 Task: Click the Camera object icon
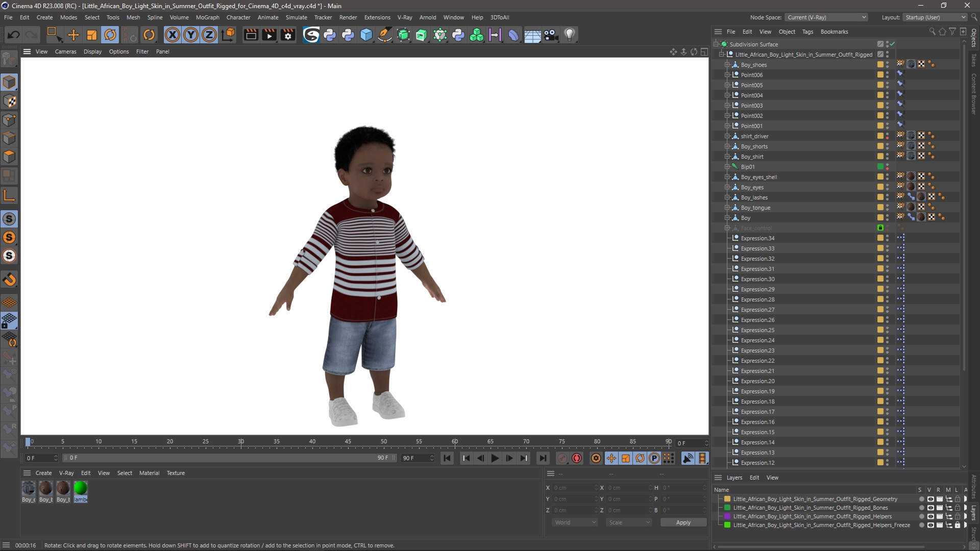coord(551,35)
